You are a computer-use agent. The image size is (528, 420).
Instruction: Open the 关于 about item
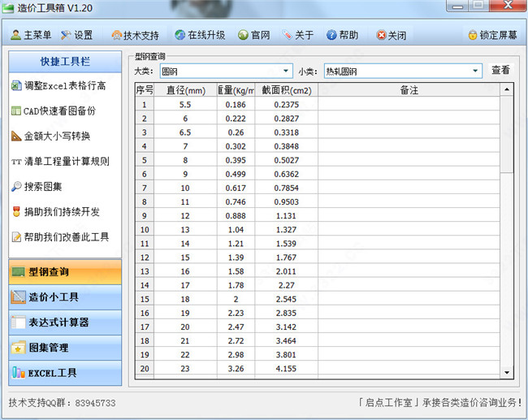[x=288, y=35]
